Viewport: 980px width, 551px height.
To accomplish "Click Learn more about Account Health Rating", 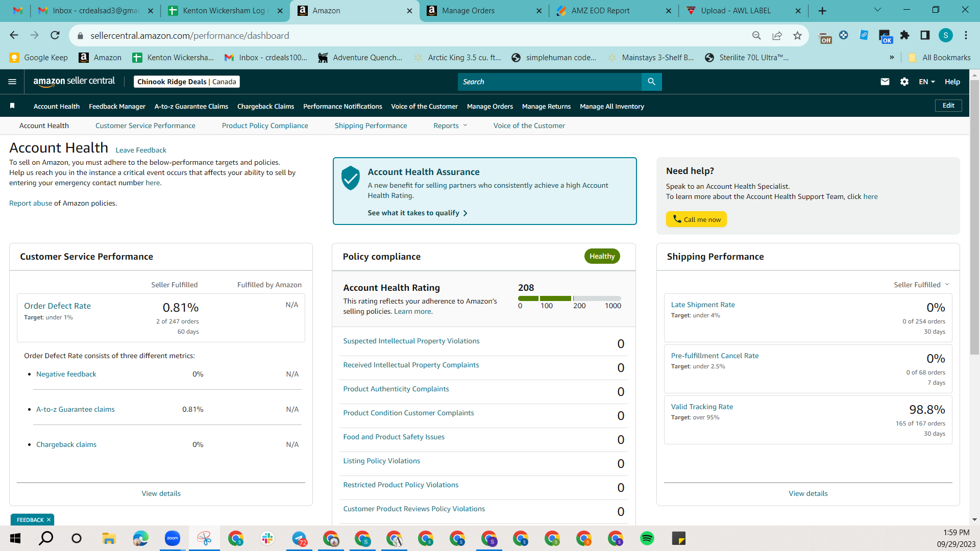I will tap(412, 311).
